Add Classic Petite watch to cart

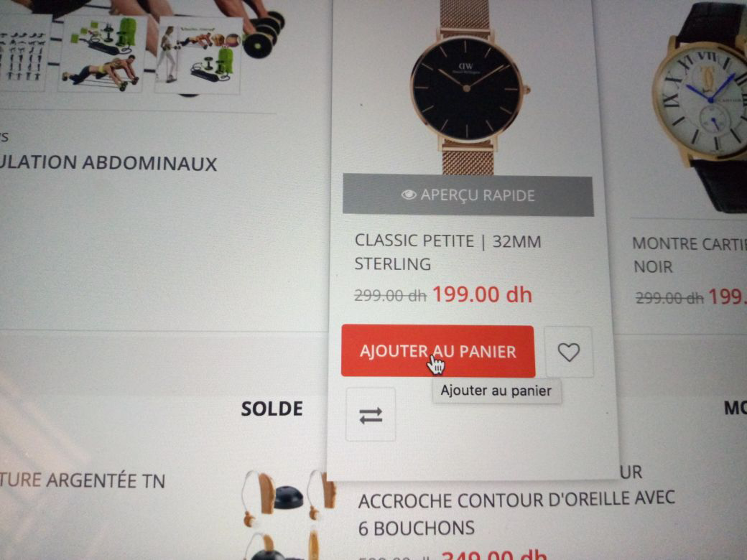(438, 351)
